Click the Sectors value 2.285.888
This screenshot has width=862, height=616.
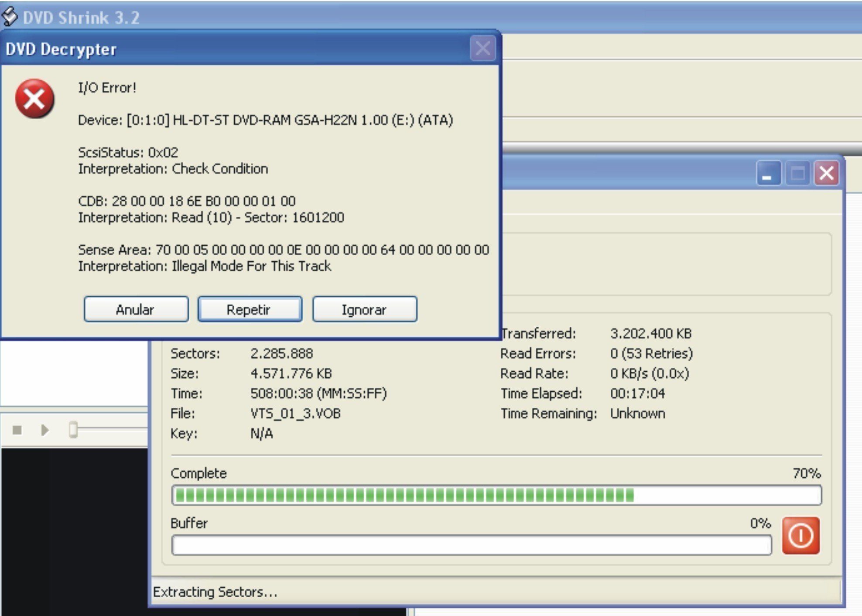pyautogui.click(x=282, y=353)
